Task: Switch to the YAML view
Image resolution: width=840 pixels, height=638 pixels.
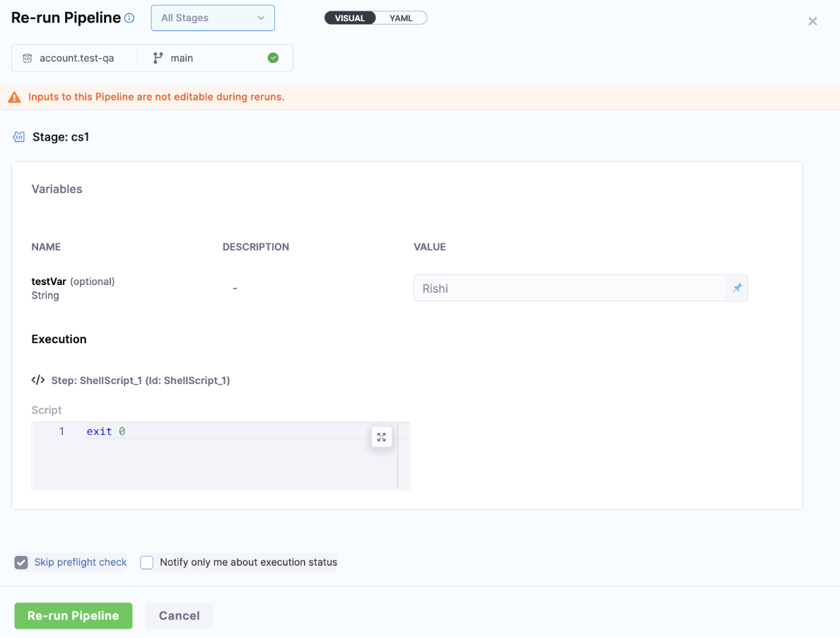Action: (x=401, y=18)
